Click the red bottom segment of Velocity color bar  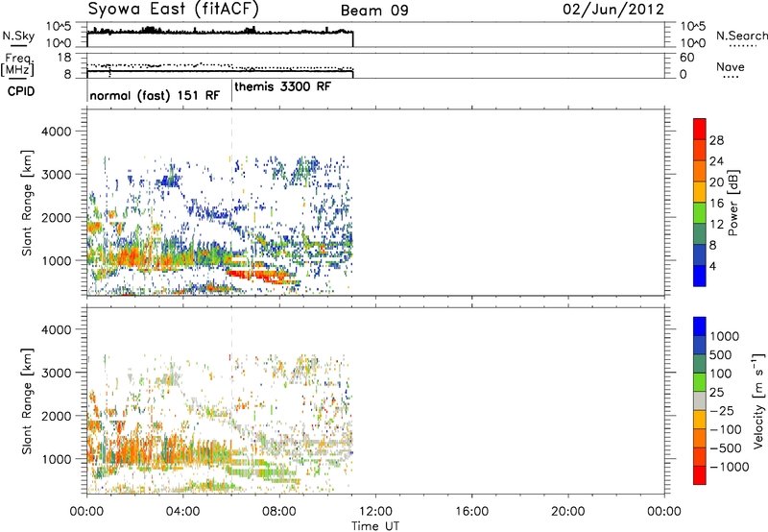[700, 475]
